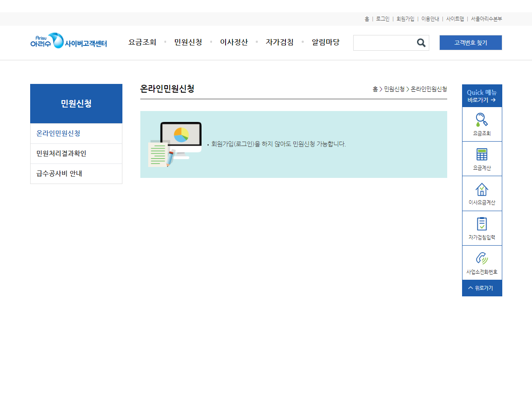The width and height of the screenshot is (532, 410).
Task: Click 민원신청 blue sidebar header
Action: [x=76, y=104]
